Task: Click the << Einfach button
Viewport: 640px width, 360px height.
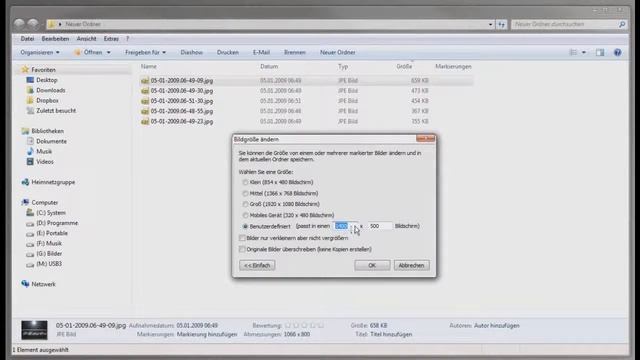Action: (x=257, y=265)
